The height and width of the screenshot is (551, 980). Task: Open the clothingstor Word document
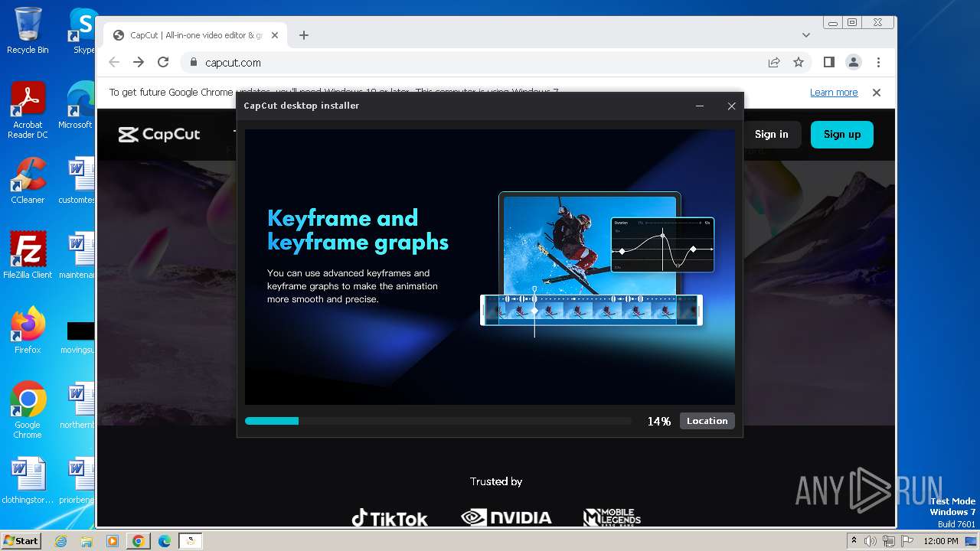[x=28, y=481]
